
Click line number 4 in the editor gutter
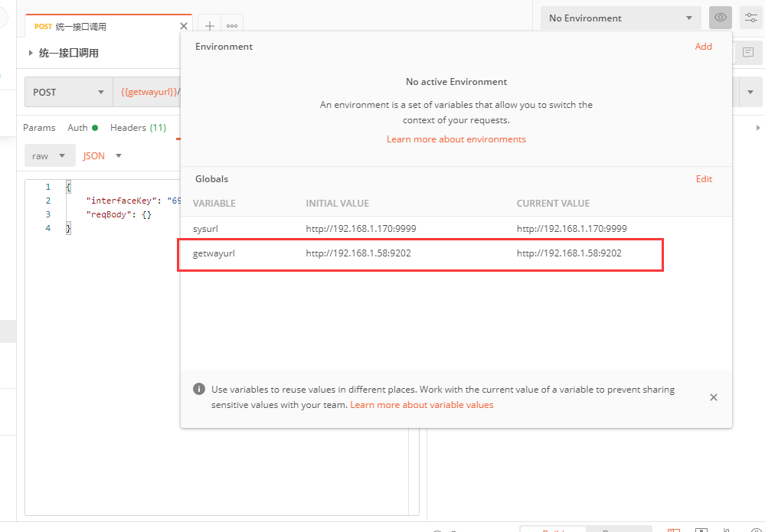[47, 227]
